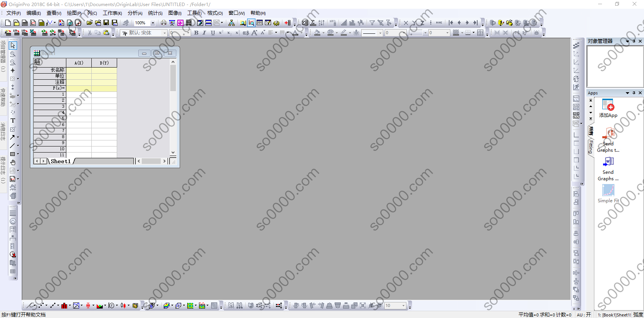The height and width of the screenshot is (318, 644).
Task: Open the fill color bucket swatch
Action: [x=317, y=33]
